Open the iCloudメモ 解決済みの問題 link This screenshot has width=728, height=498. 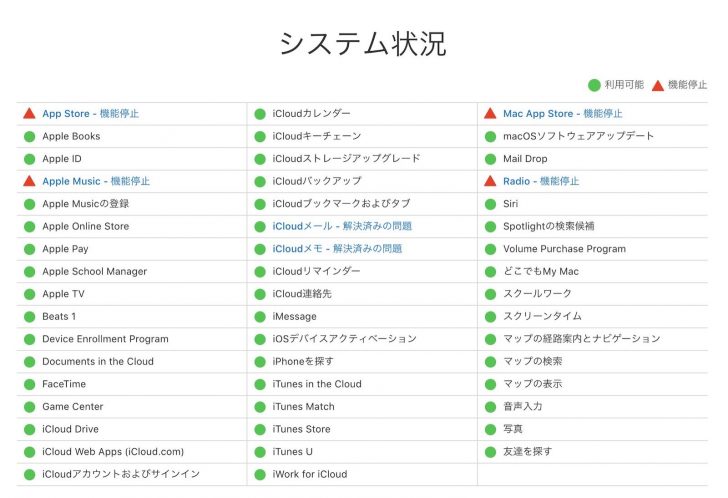pyautogui.click(x=337, y=249)
